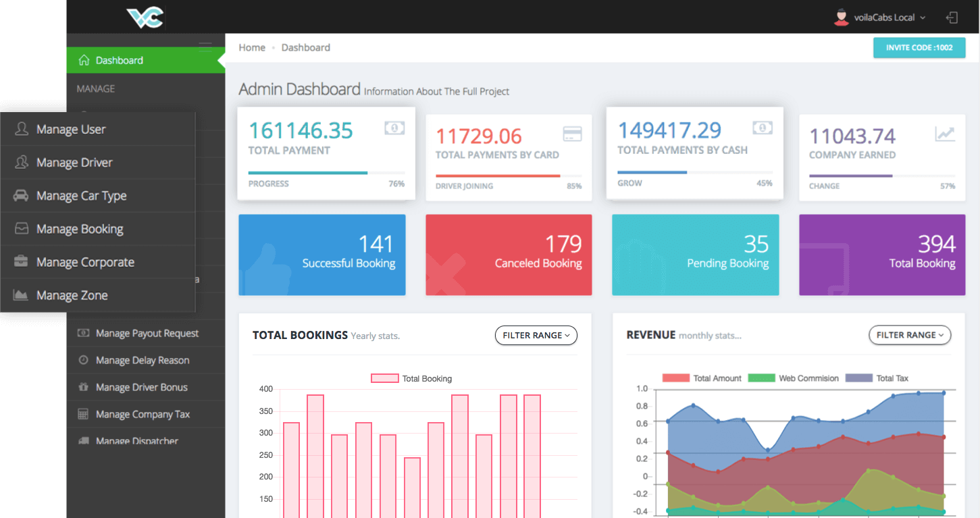Open Filter Range for Total Bookings
The width and height of the screenshot is (980, 518).
536,335
